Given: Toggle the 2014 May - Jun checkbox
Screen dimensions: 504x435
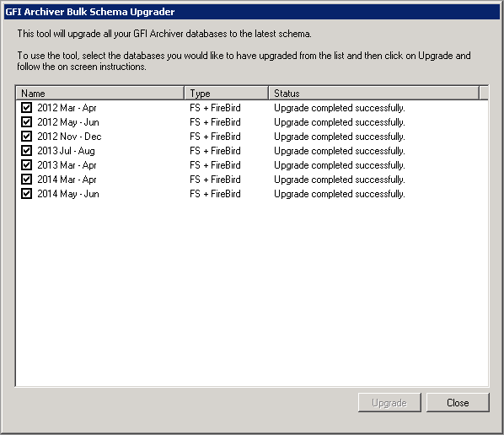Looking at the screenshot, I should click(x=26, y=194).
